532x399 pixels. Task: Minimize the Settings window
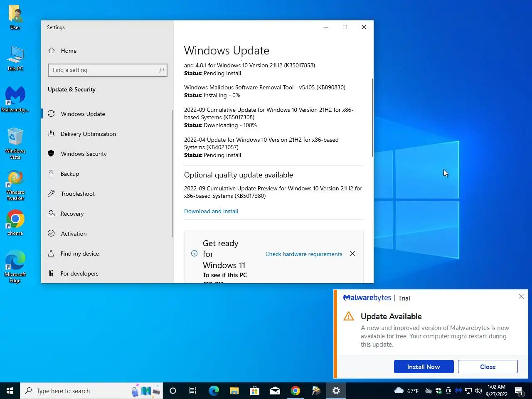coord(326,27)
